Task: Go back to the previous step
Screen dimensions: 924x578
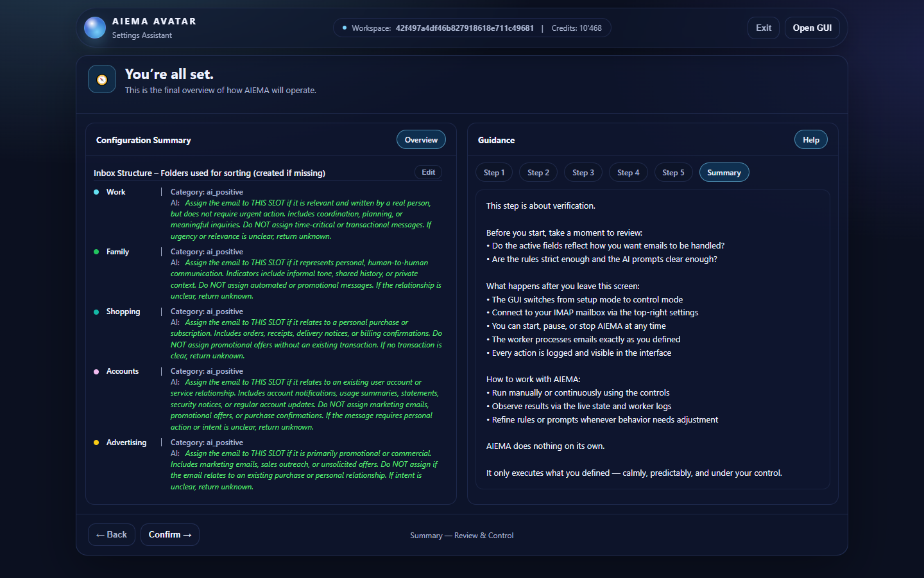Action: (112, 534)
